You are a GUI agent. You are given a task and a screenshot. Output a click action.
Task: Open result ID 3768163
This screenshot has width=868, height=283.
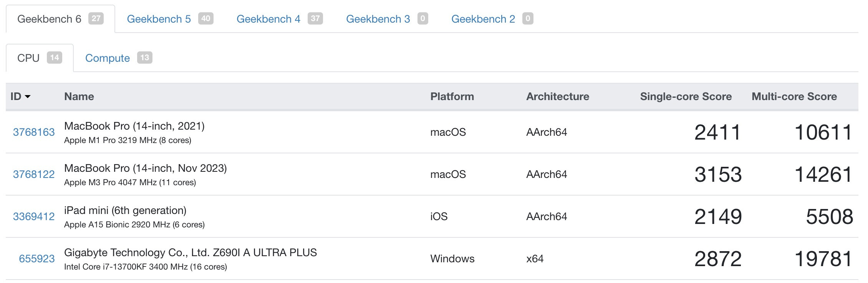(x=34, y=132)
